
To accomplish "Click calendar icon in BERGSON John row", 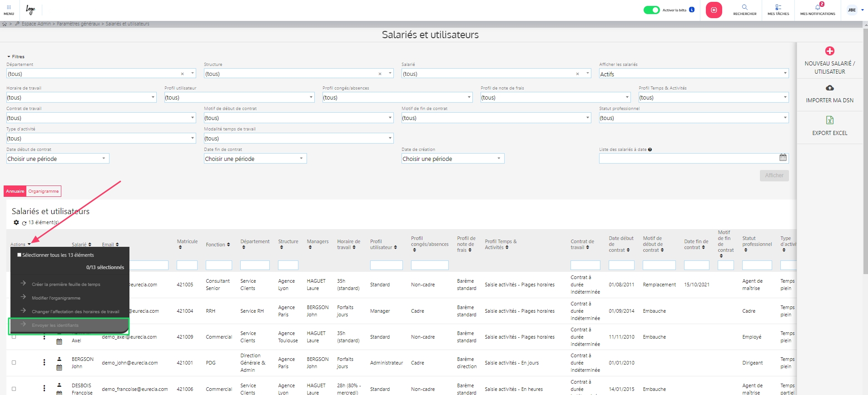I will pyautogui.click(x=59, y=368).
